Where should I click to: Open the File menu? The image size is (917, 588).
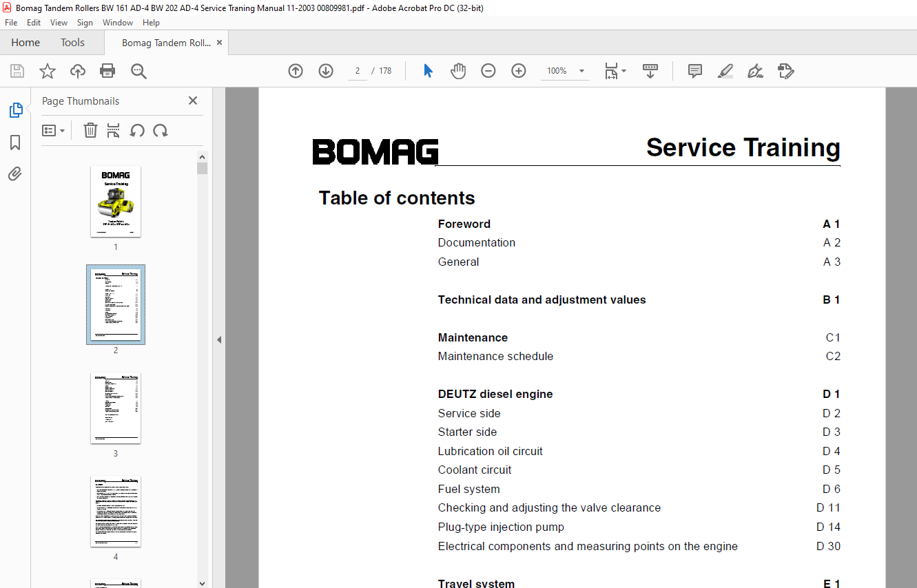click(11, 23)
